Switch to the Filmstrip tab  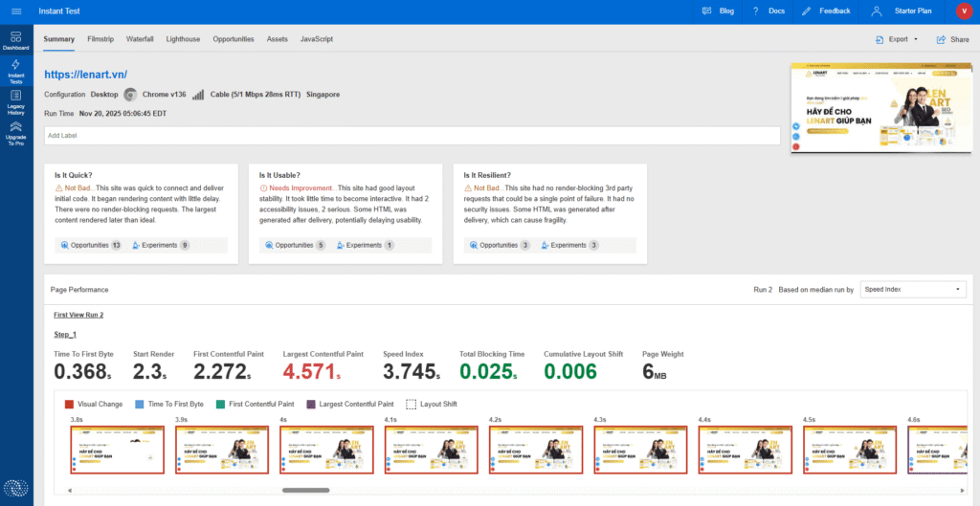tap(100, 38)
